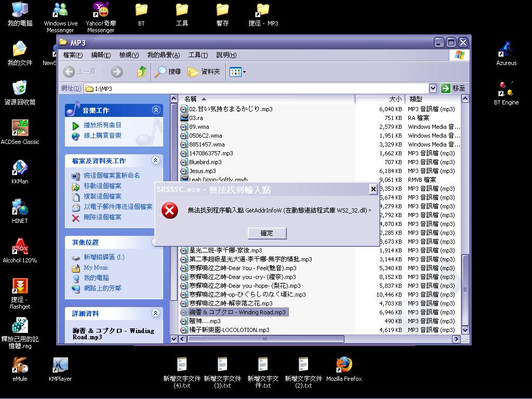
Task: Open the address bar dropdown
Action: point(433,88)
